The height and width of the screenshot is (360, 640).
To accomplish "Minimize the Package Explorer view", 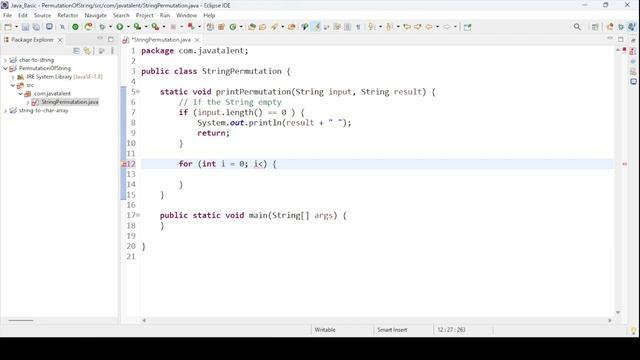I will click(x=100, y=39).
